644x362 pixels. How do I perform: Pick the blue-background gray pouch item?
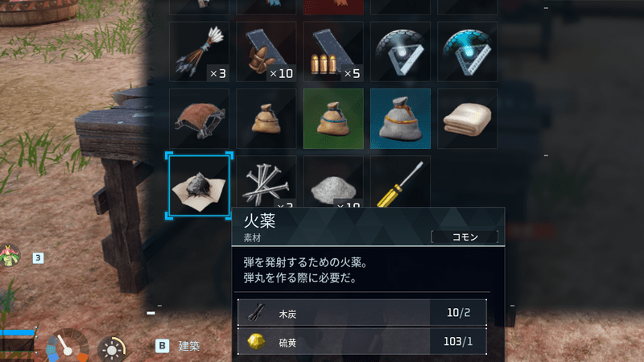[x=400, y=118]
